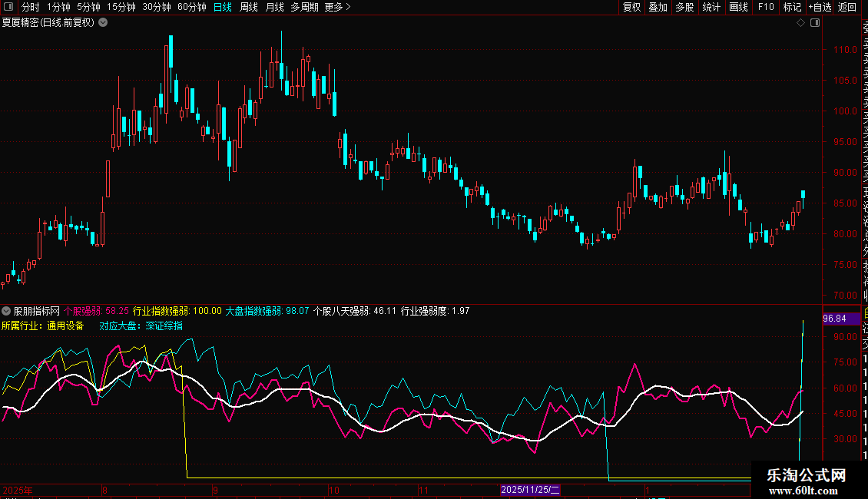868x499 pixels.
Task: Open F10 company information
Action: click(766, 8)
